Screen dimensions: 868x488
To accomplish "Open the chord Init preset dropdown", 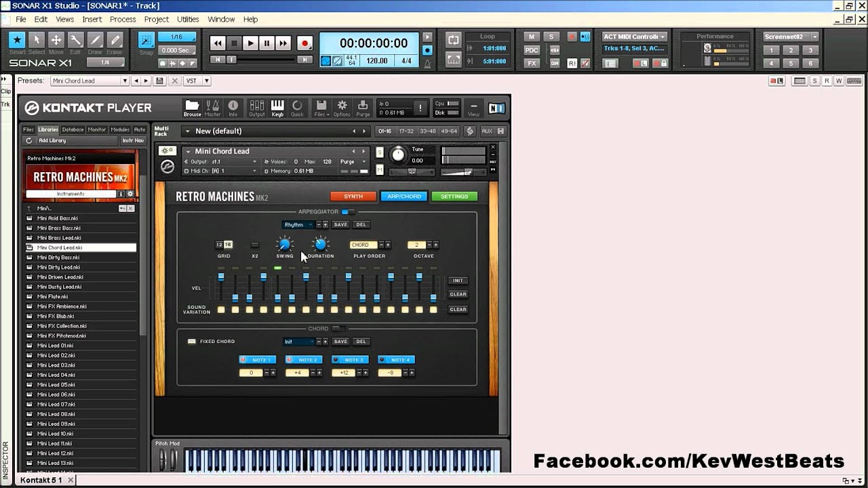I will pyautogui.click(x=299, y=342).
